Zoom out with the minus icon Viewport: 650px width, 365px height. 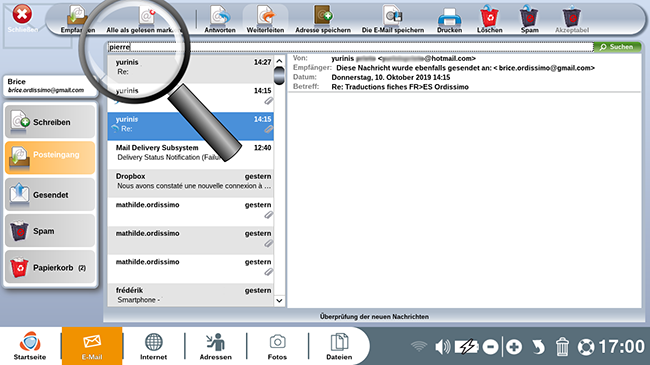490,347
